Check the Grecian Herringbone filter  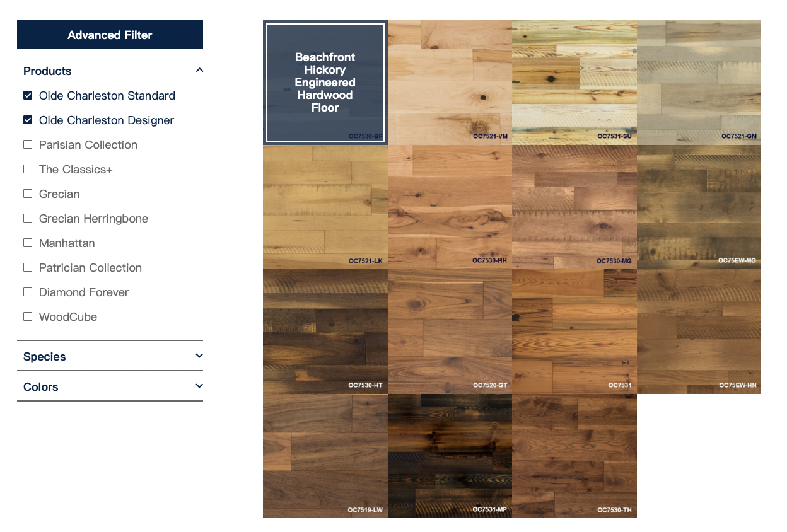click(28, 219)
